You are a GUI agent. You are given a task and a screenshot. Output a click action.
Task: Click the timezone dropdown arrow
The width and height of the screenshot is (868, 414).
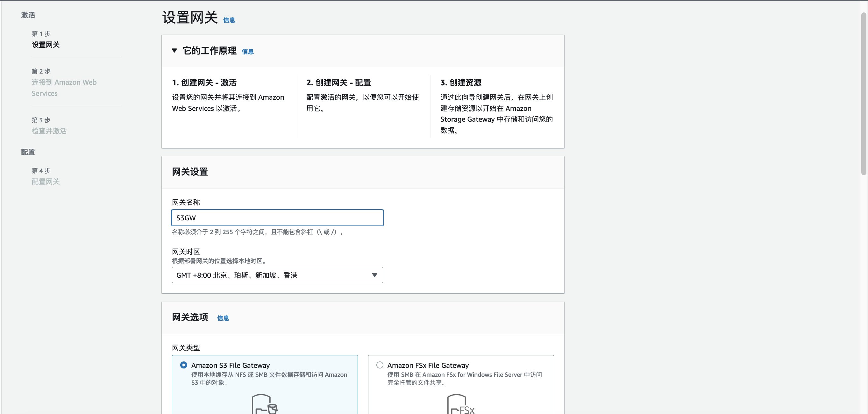click(375, 275)
